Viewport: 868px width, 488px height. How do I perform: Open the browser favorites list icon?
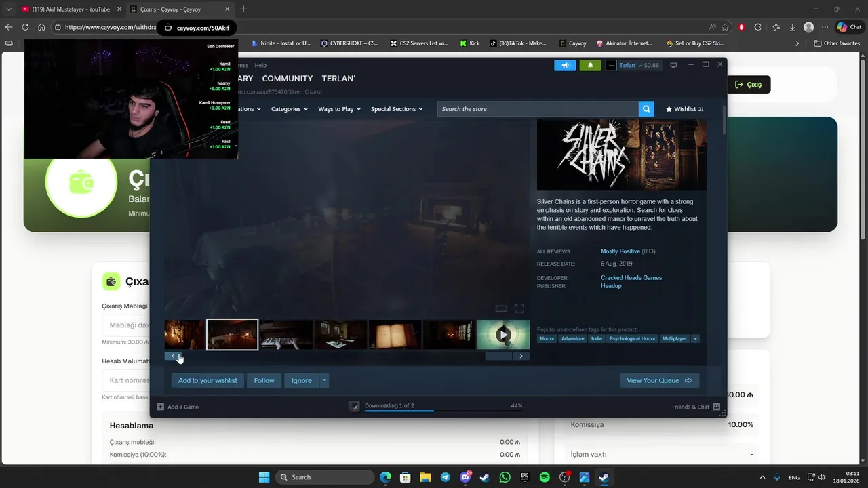coord(775,27)
